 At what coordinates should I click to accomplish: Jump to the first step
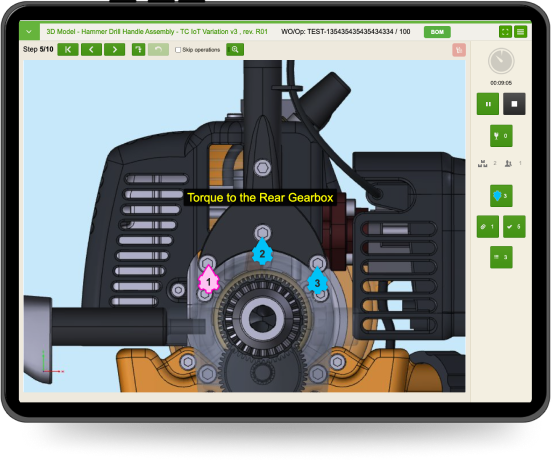68,50
